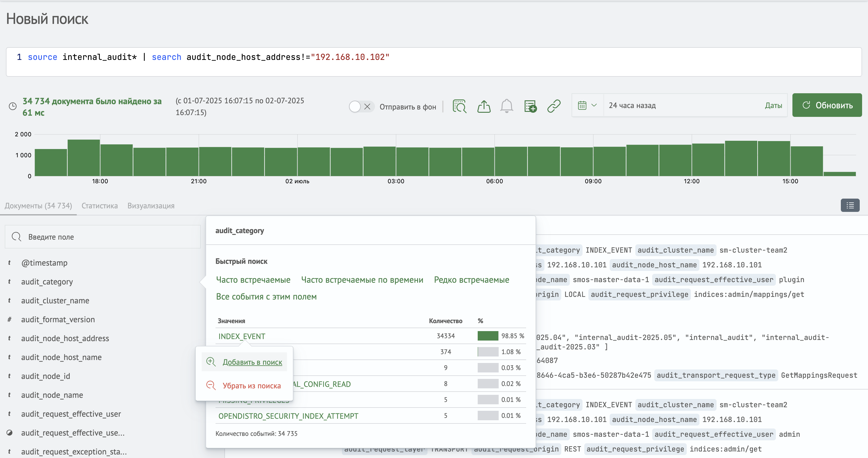
Task: Click the export/share upload icon
Action: 484,106
